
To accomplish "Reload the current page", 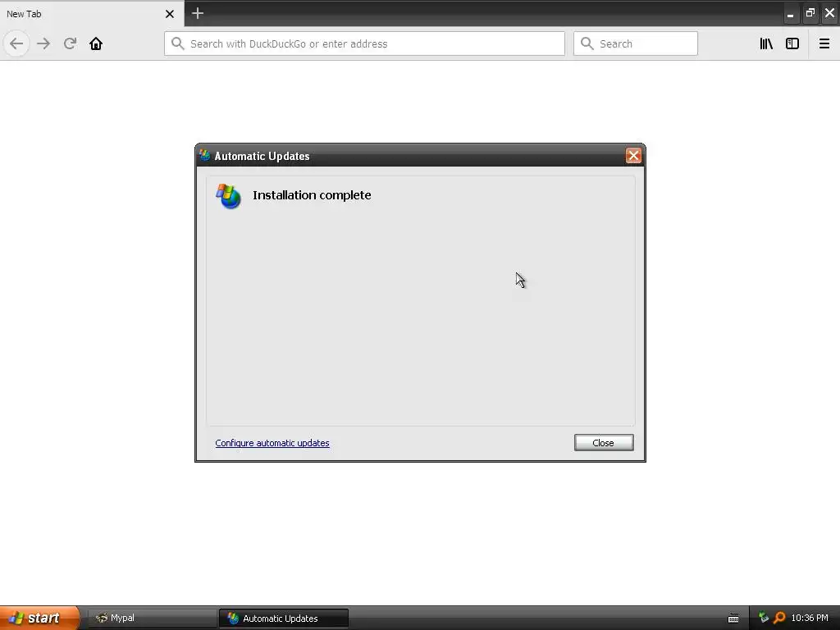I will coord(70,43).
